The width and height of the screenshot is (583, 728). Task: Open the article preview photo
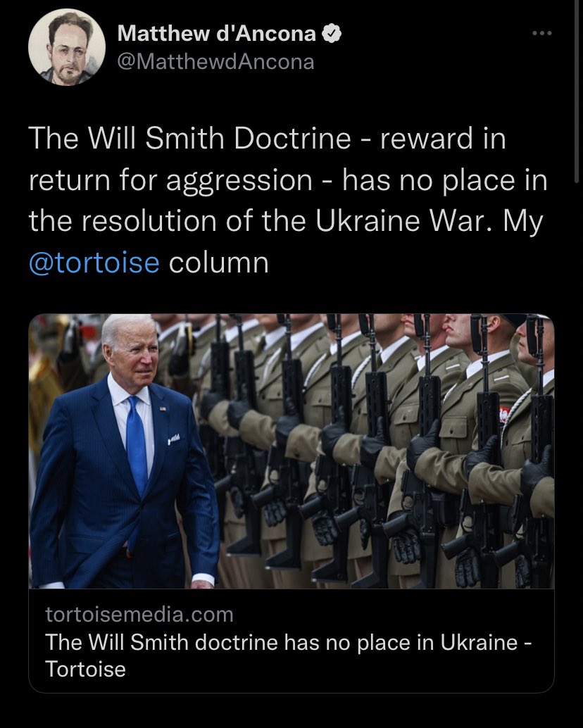click(x=291, y=451)
